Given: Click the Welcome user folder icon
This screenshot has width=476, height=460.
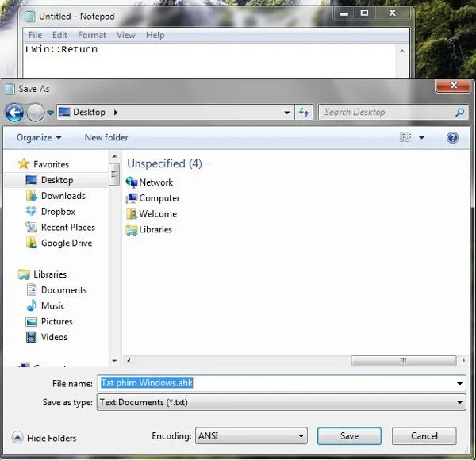Looking at the screenshot, I should [132, 213].
